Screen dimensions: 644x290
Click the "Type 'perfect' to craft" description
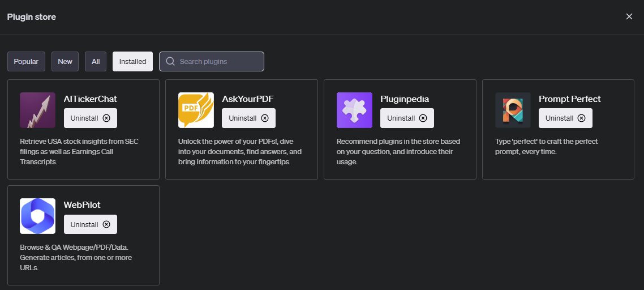click(x=547, y=147)
